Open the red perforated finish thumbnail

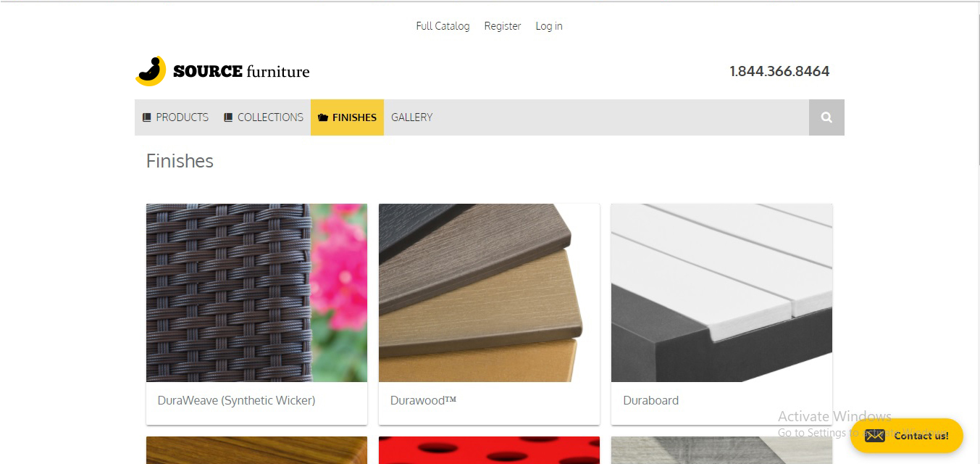[x=489, y=450]
